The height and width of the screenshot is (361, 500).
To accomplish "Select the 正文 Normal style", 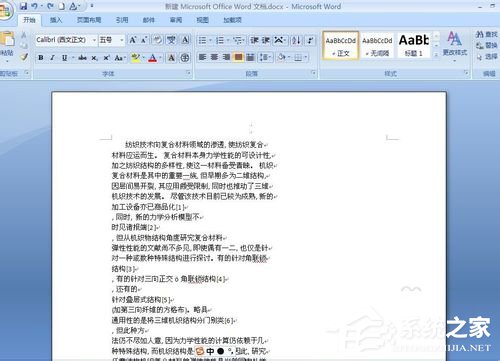I will pyautogui.click(x=341, y=46).
